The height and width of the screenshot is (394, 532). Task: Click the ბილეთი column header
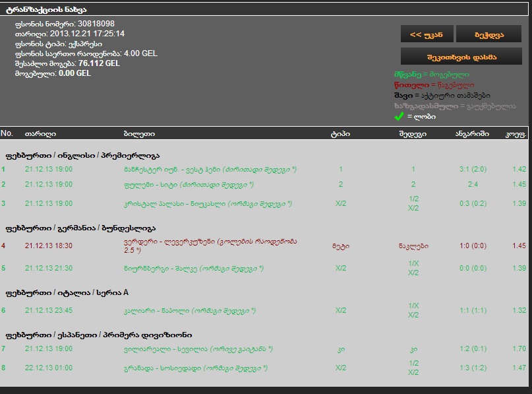coord(139,134)
